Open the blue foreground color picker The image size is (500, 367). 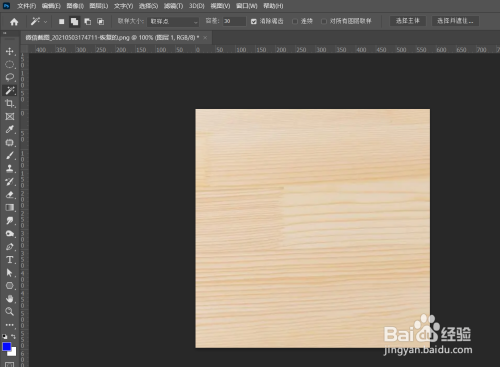(x=6, y=346)
